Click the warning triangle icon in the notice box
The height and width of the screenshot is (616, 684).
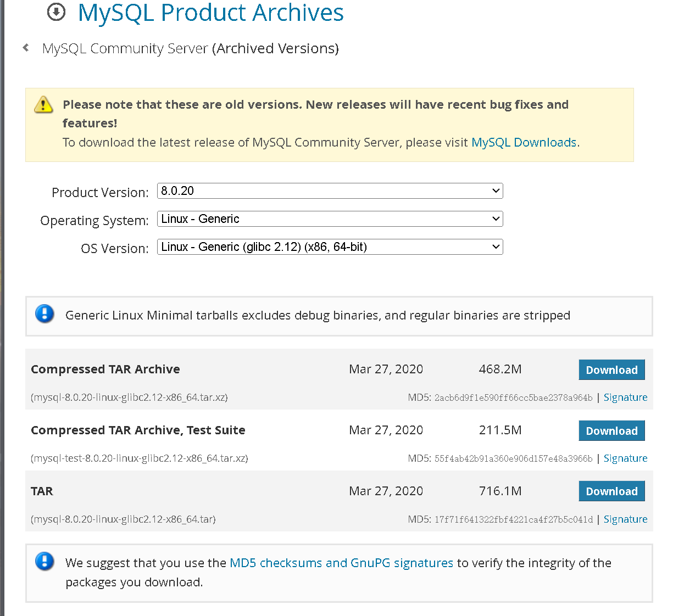(43, 105)
